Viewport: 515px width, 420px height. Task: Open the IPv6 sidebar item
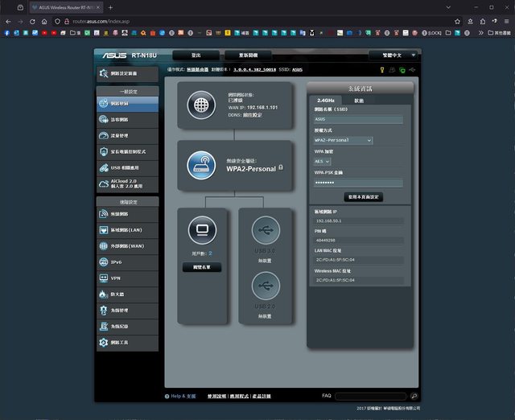coord(127,262)
